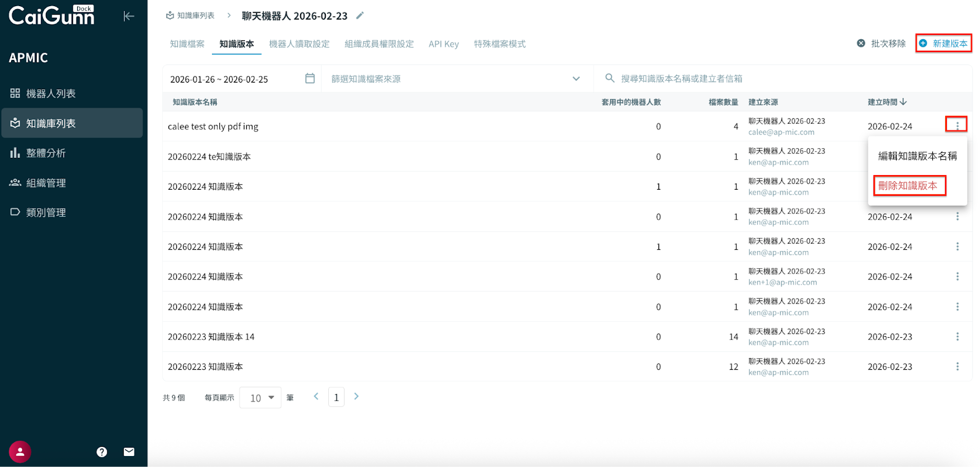This screenshot has width=980, height=467.
Task: Click the pencil icon to rename knowledge base
Action: [360, 15]
